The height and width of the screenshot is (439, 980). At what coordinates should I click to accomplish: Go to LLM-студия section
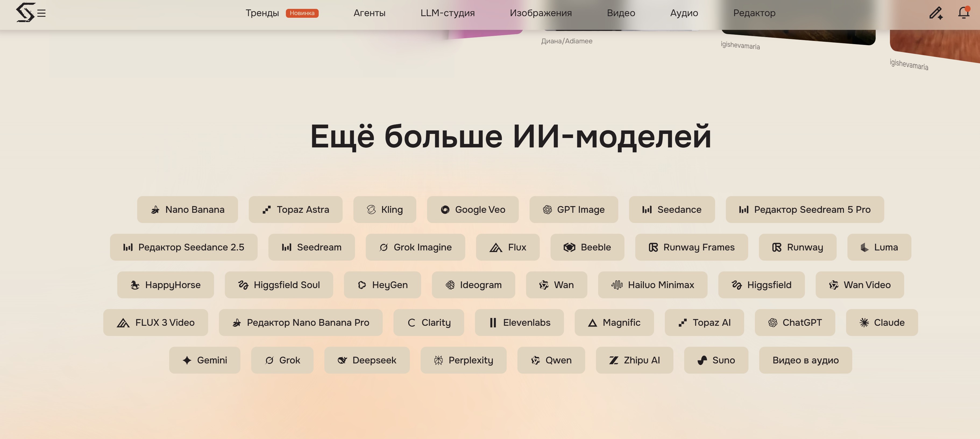pos(448,13)
